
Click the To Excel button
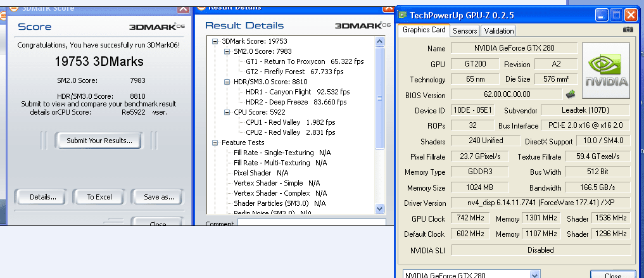(99, 197)
